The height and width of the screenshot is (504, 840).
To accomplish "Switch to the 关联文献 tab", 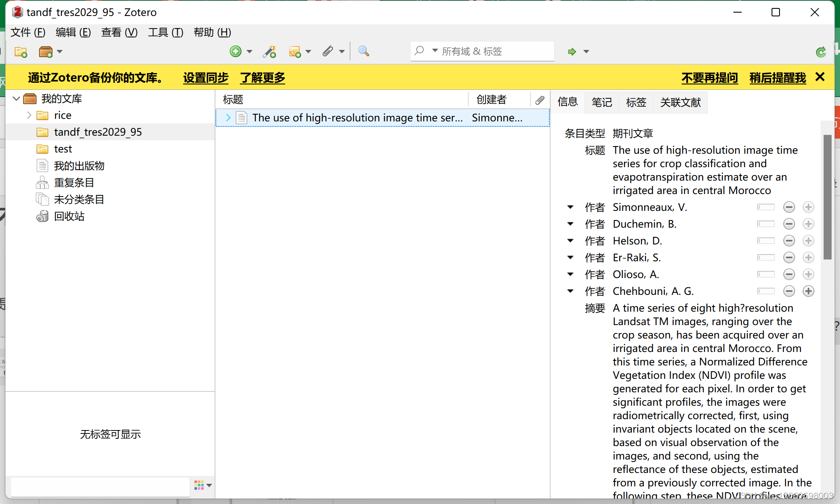I will tap(680, 102).
